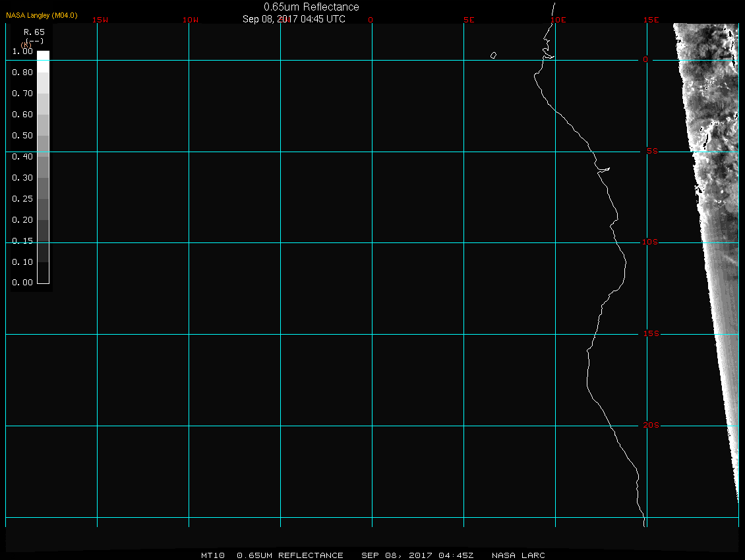745x560 pixels.
Task: Click the "0.65um Reflectance" title text
Action: click(311, 7)
